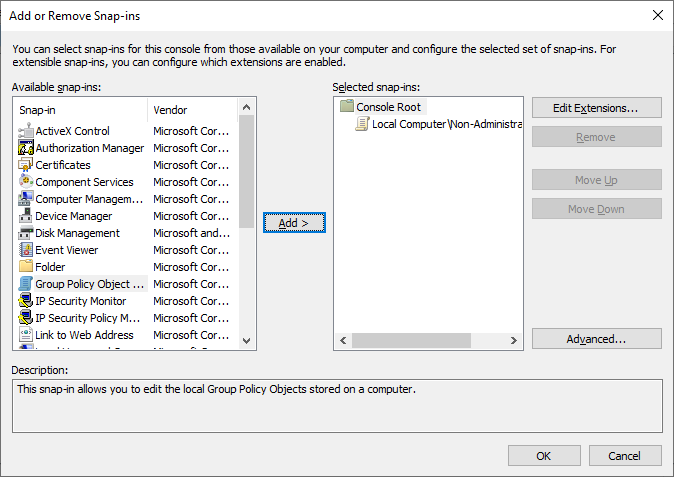The height and width of the screenshot is (477, 674).
Task: Select the IP Security Monitor icon
Action: pyautogui.click(x=26, y=301)
